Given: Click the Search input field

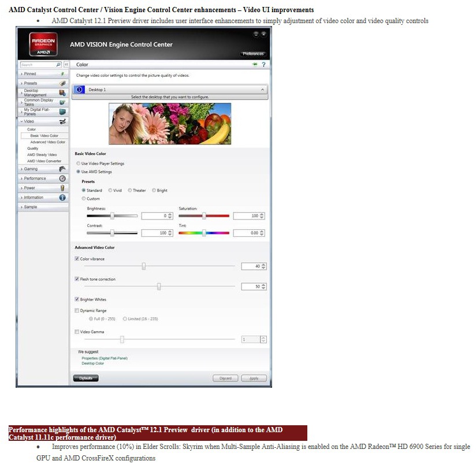Looking at the screenshot, I should 38,65.
